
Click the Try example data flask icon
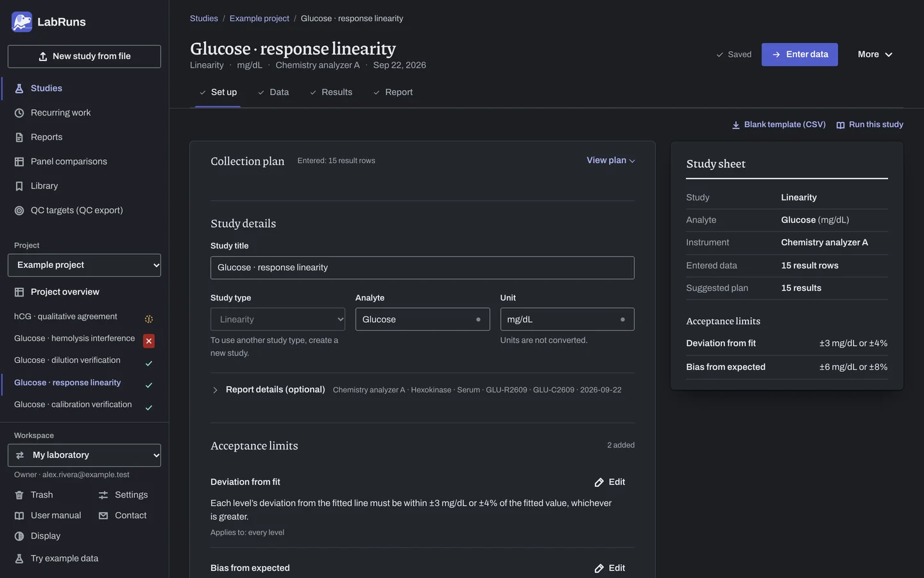click(19, 559)
